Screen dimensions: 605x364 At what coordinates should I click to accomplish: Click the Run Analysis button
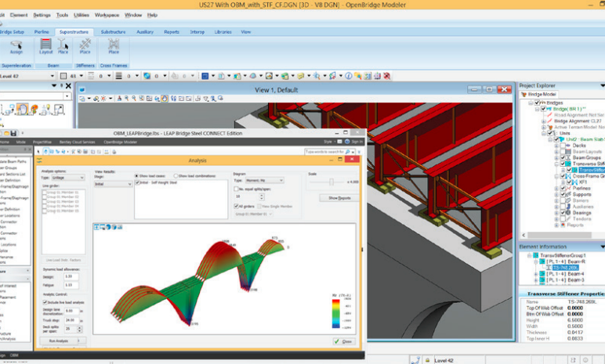[x=61, y=341]
